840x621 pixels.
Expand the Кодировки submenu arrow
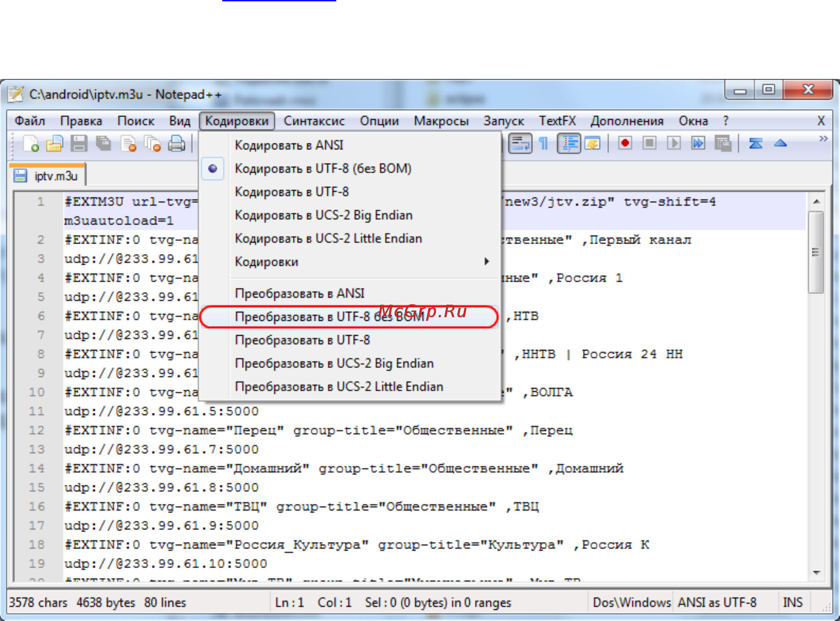tap(487, 262)
